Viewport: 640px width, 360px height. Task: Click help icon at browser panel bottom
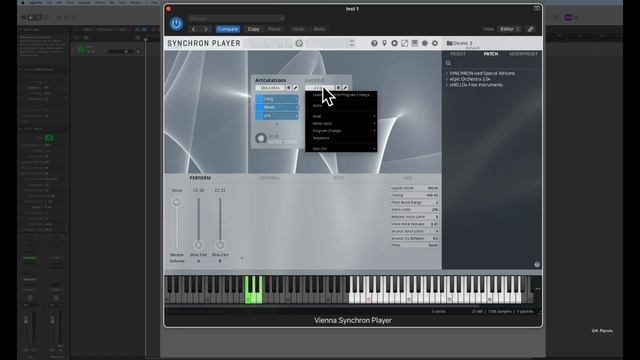pos(537,264)
